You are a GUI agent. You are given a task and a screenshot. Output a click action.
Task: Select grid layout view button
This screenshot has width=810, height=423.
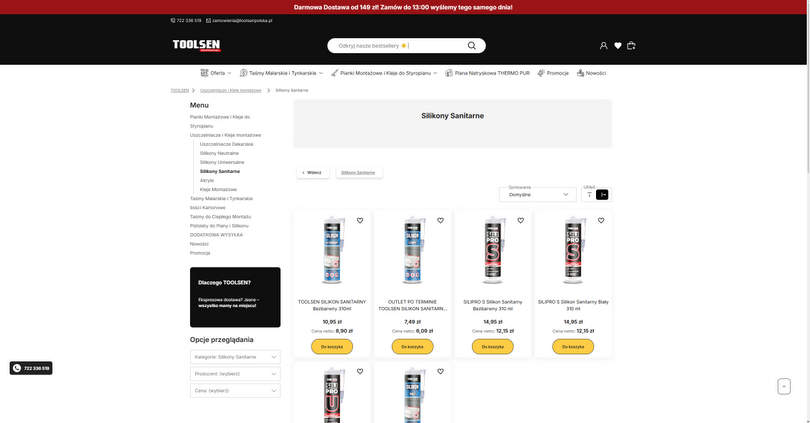(602, 195)
